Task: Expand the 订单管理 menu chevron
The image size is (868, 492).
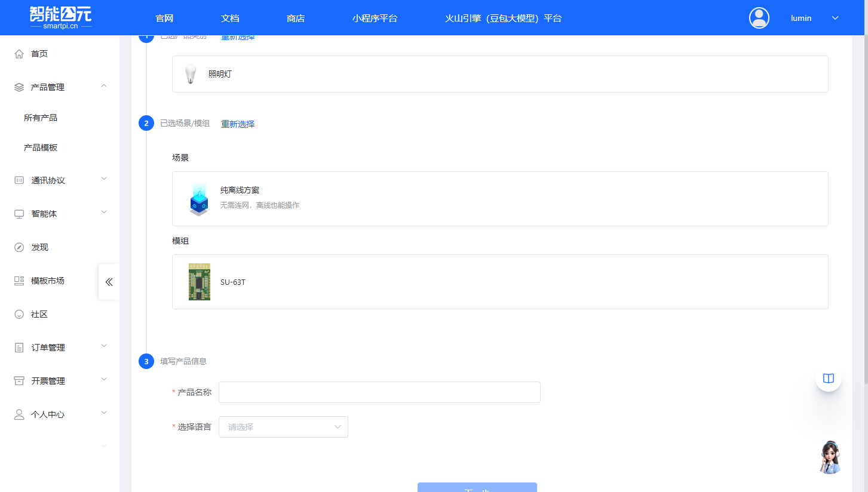Action: point(104,346)
